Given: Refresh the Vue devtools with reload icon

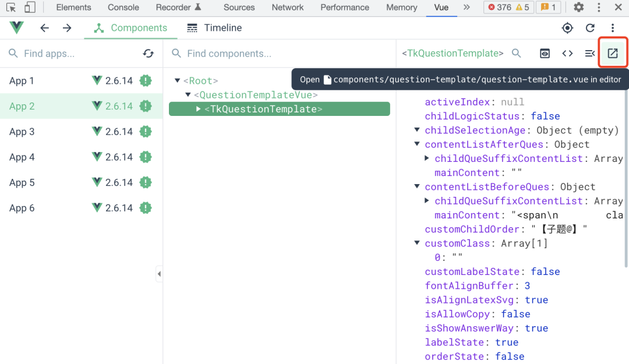Looking at the screenshot, I should (x=590, y=28).
